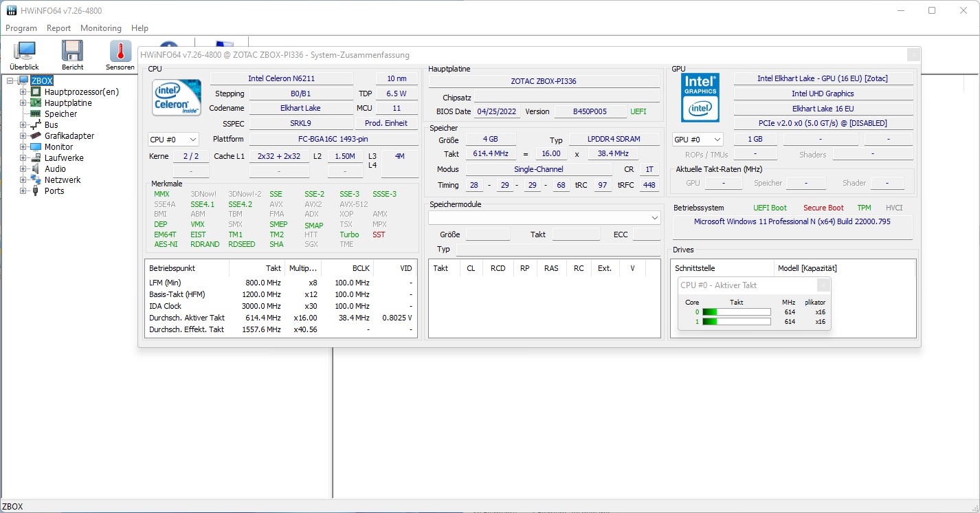980x513 pixels.
Task: Select the Hauptplatine motherboard icon
Action: point(36,103)
